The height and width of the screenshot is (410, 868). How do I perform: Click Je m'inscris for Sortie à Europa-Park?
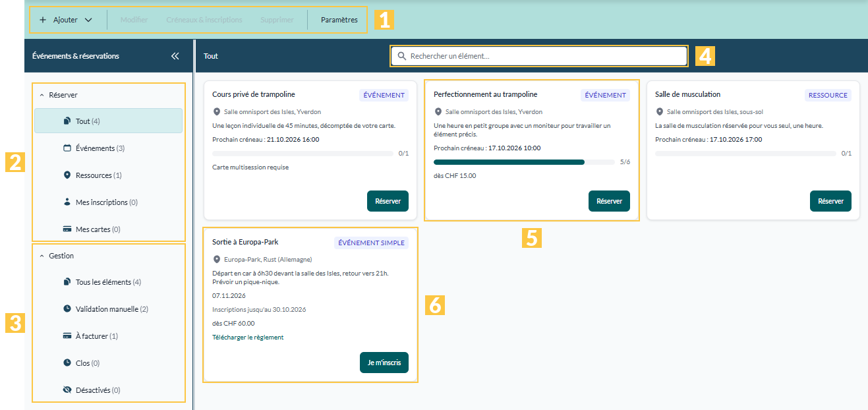coord(384,363)
